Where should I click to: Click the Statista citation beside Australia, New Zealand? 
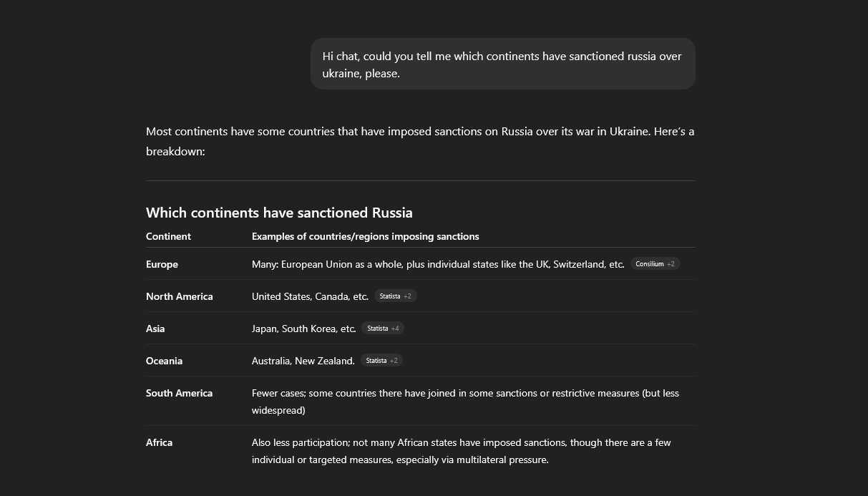[x=381, y=361]
